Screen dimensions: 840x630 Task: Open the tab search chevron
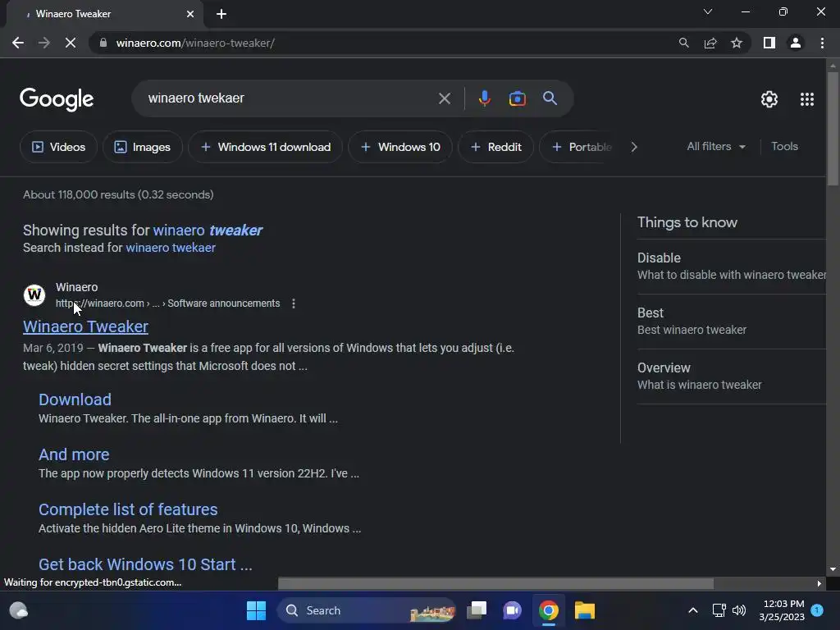pos(708,11)
